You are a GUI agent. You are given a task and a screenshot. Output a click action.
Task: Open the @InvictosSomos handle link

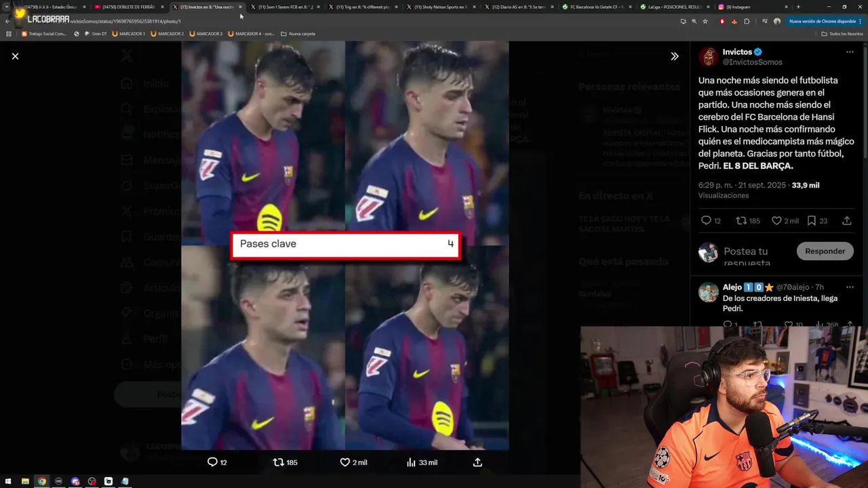point(752,62)
